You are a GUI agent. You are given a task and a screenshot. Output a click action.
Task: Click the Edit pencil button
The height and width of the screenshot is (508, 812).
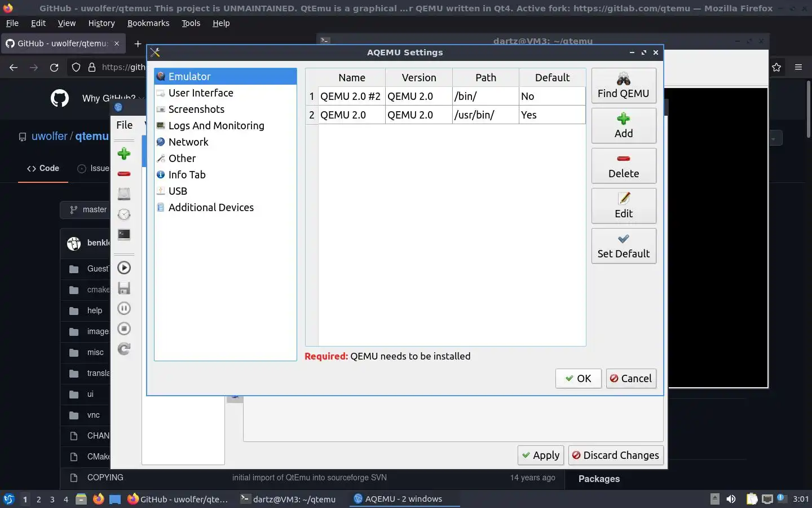pyautogui.click(x=624, y=206)
